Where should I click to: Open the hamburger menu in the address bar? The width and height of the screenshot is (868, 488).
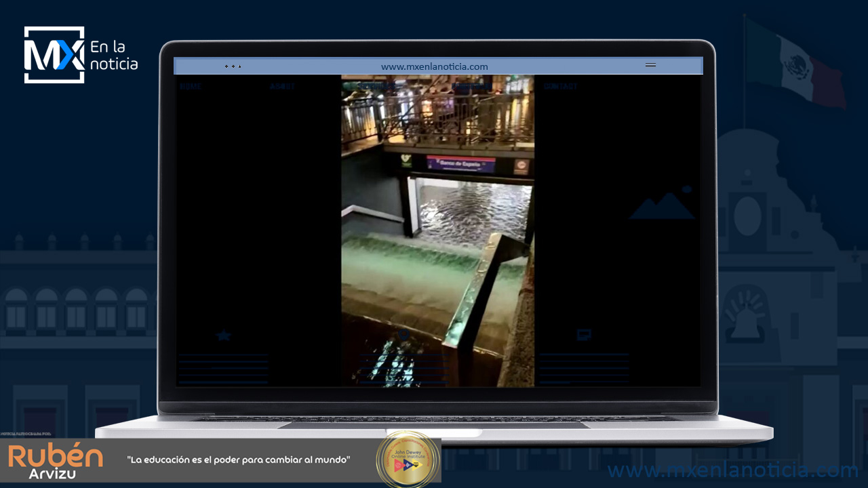650,66
